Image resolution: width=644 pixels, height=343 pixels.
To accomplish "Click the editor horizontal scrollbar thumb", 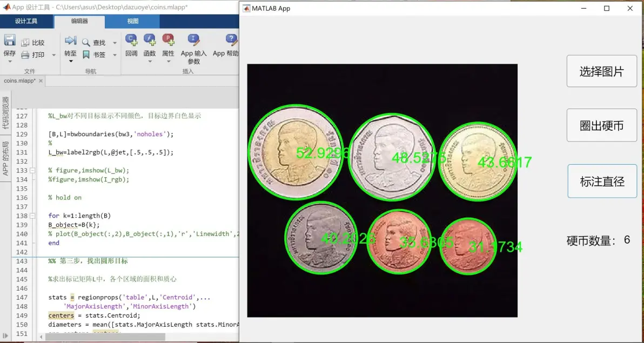I will [105, 337].
